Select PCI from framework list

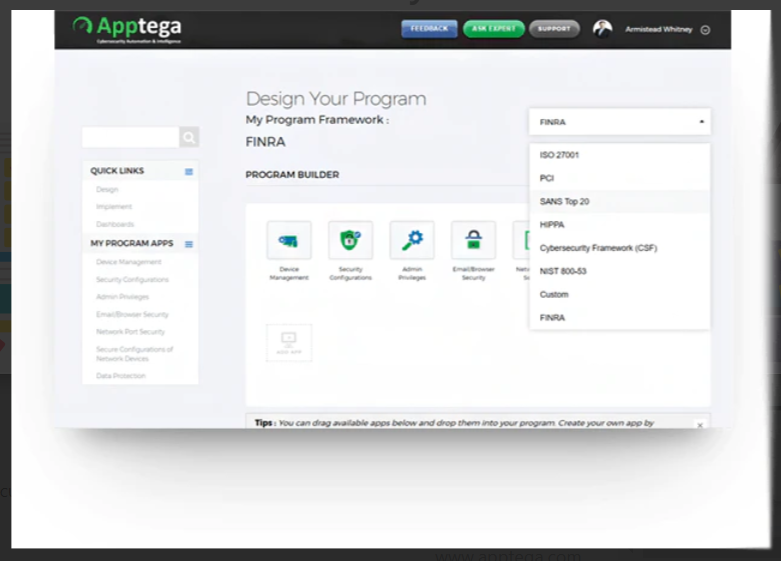(x=620, y=178)
